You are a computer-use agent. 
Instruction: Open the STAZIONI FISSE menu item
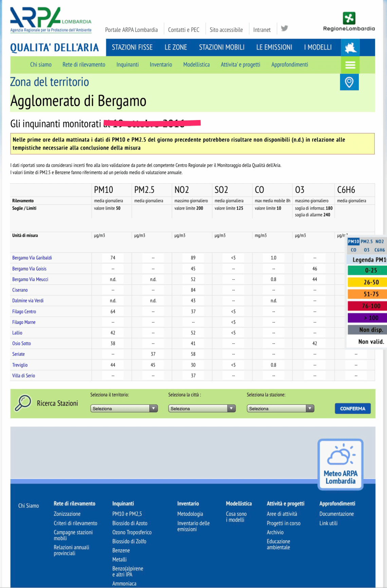click(x=132, y=47)
